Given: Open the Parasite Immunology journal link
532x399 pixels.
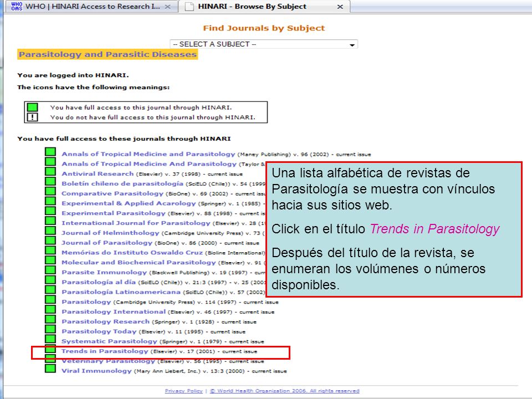Looking at the screenshot, I should 104,272.
